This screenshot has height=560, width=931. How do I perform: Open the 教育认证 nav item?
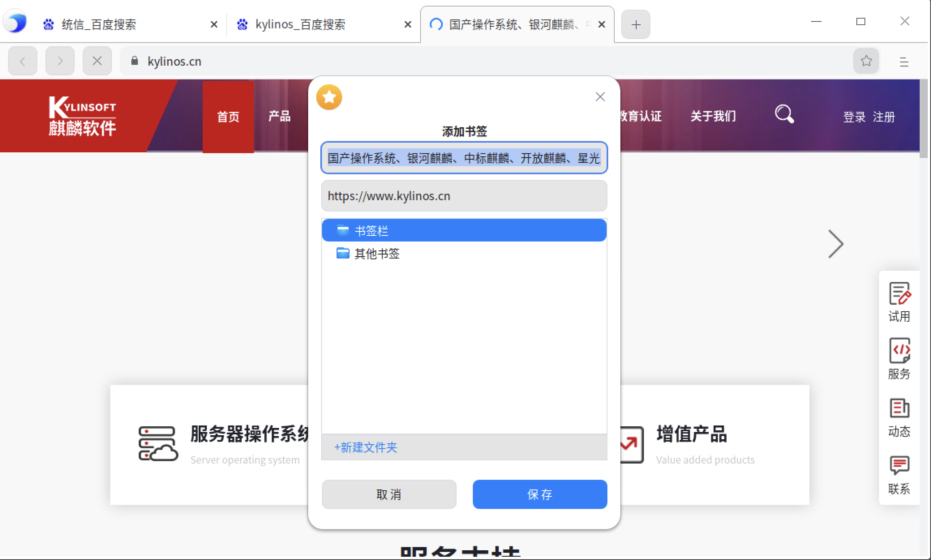[x=641, y=116]
